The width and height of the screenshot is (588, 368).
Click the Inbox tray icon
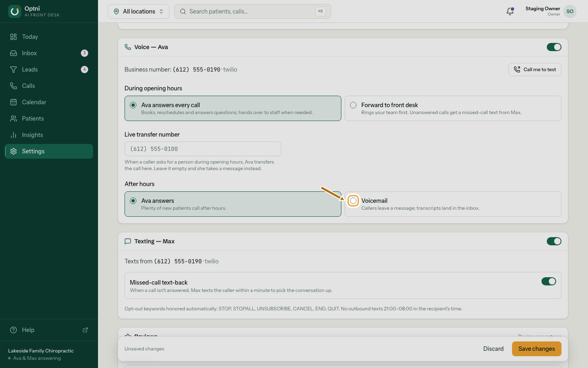click(x=13, y=53)
